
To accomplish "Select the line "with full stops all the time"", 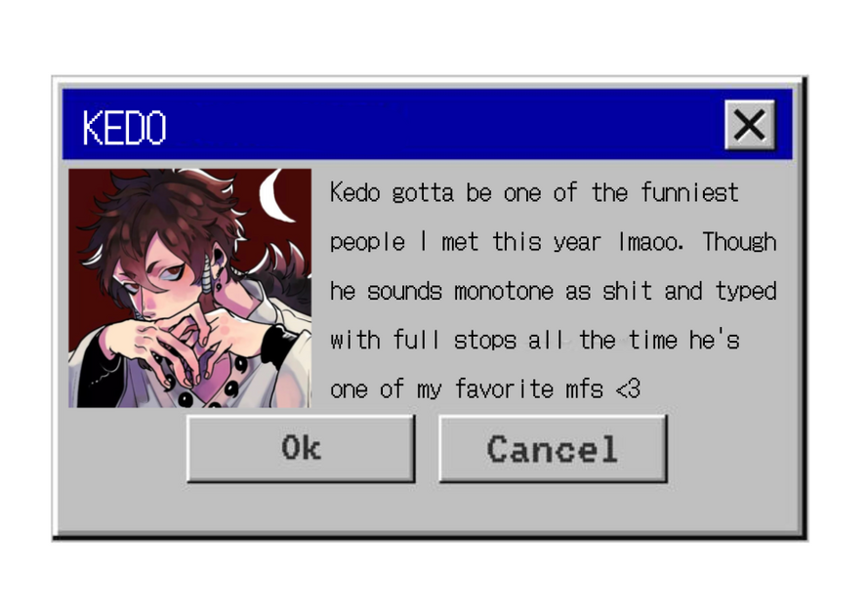I will pyautogui.click(x=504, y=340).
